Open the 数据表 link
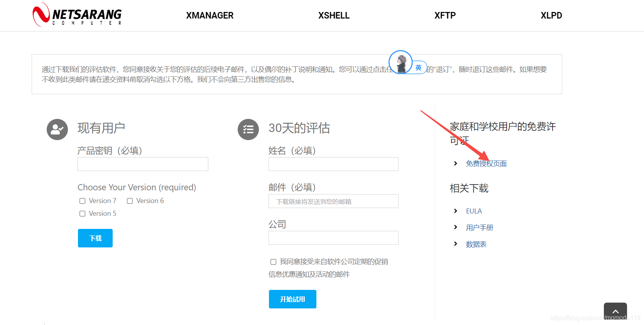Image resolution: width=644 pixels, height=325 pixels. [x=476, y=244]
